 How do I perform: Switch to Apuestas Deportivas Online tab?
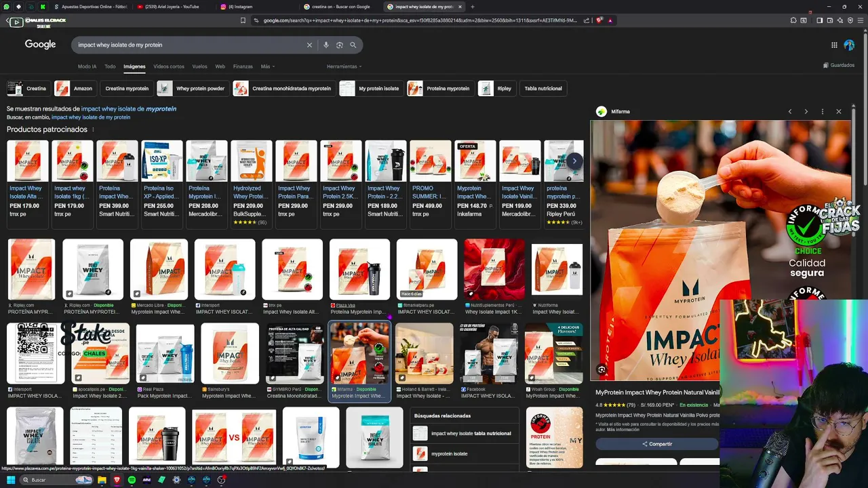(x=92, y=7)
